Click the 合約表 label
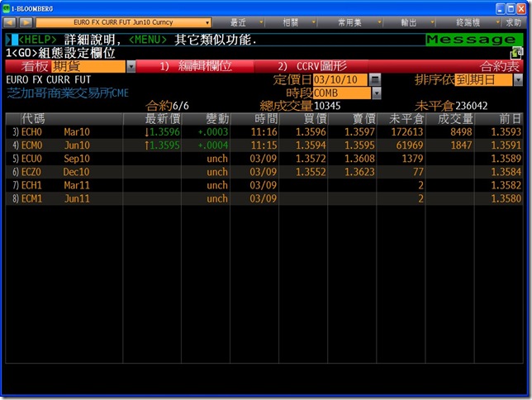 tap(500, 67)
